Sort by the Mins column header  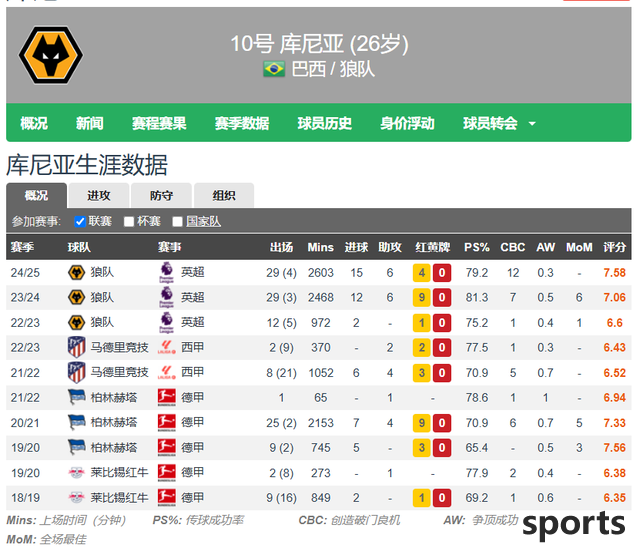(320, 247)
